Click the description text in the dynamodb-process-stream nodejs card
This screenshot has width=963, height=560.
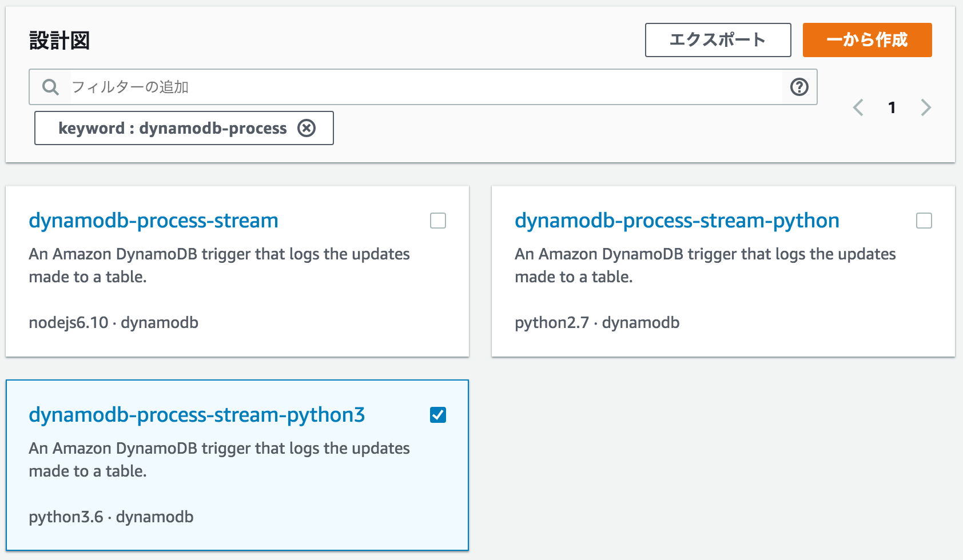(219, 265)
